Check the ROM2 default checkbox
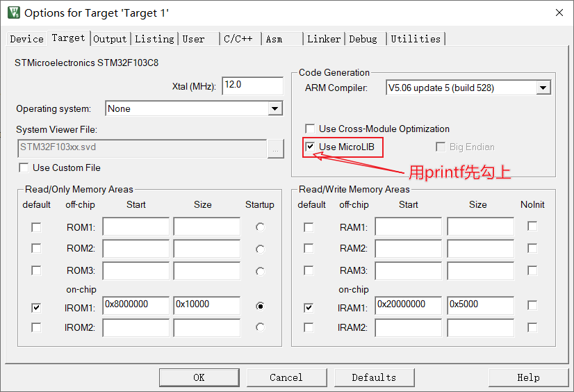The image size is (574, 392). (36, 248)
